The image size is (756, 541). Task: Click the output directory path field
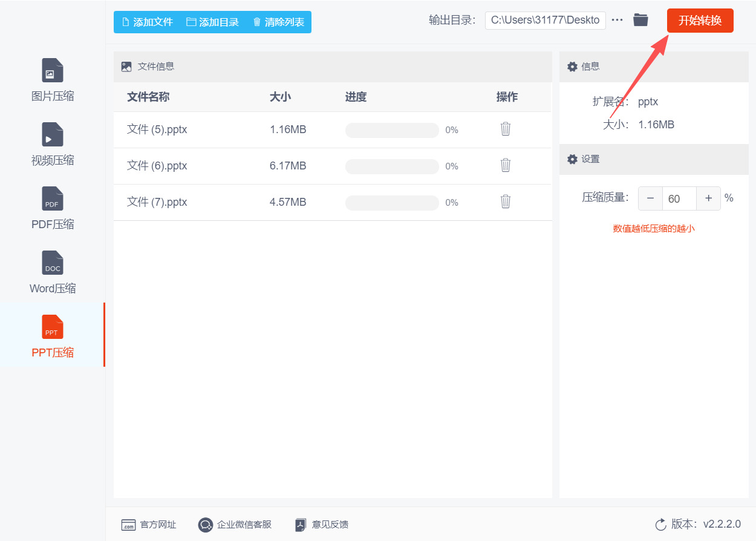click(x=545, y=20)
